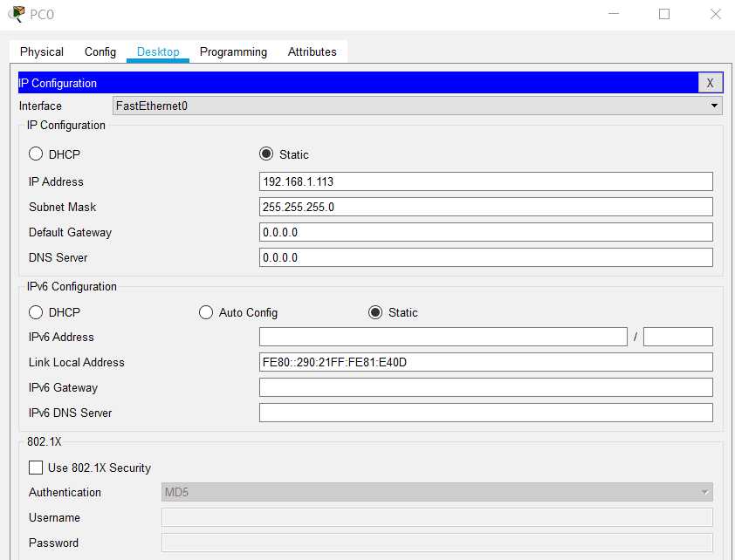Screen dimensions: 735x560
Task: Choose IPv6 Static radio option
Action: click(375, 312)
